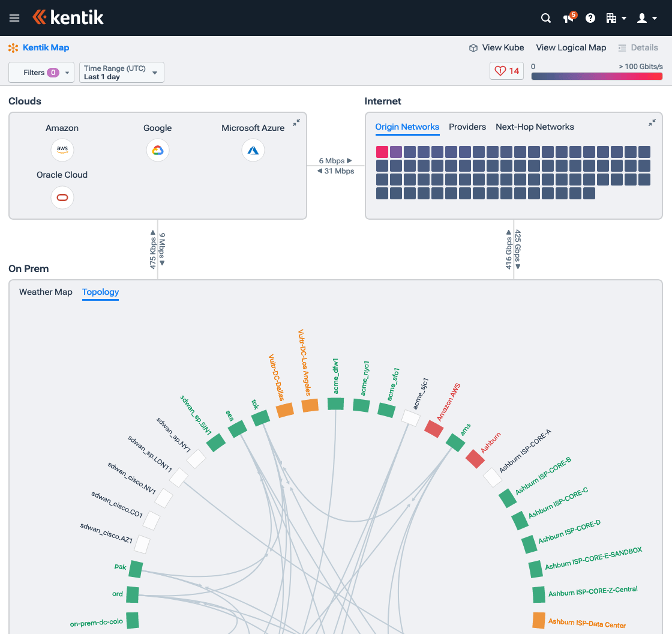Open the notifications bell with 5 alerts

(x=568, y=18)
